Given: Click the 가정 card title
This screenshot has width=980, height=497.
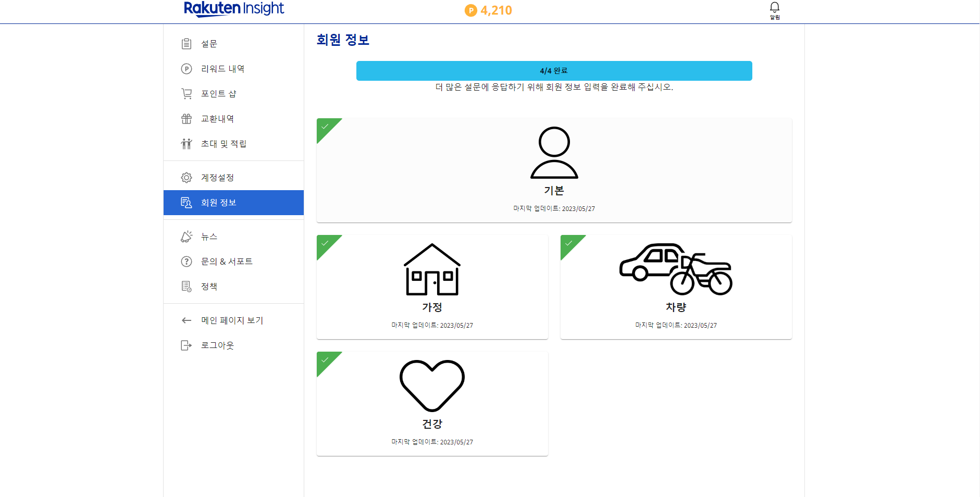Looking at the screenshot, I should pyautogui.click(x=432, y=307).
